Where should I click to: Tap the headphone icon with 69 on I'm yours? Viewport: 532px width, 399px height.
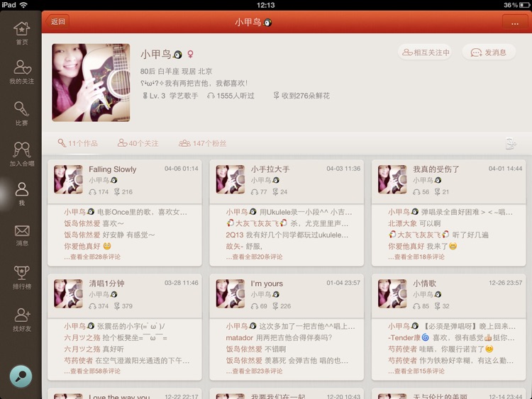tap(255, 306)
